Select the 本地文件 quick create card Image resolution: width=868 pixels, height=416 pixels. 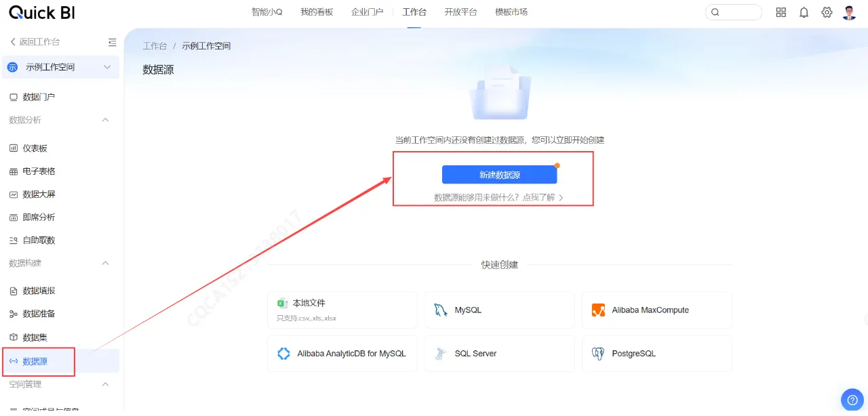coord(342,310)
